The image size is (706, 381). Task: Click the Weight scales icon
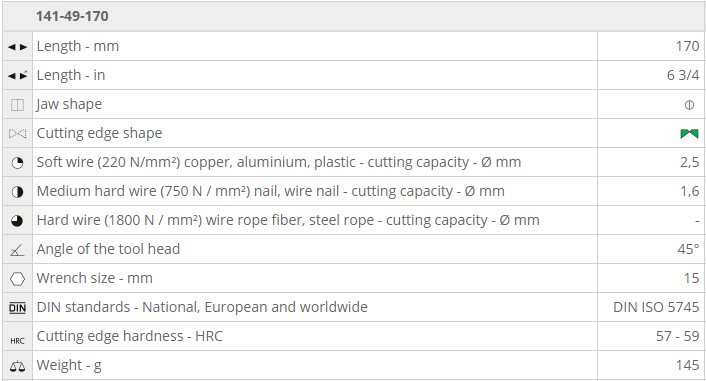click(x=18, y=366)
